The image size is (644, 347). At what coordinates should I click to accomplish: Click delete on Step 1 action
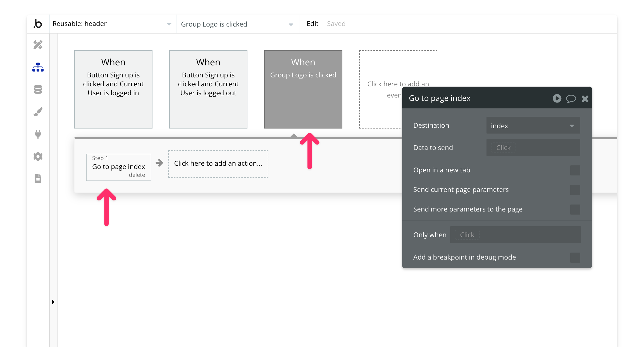(137, 175)
